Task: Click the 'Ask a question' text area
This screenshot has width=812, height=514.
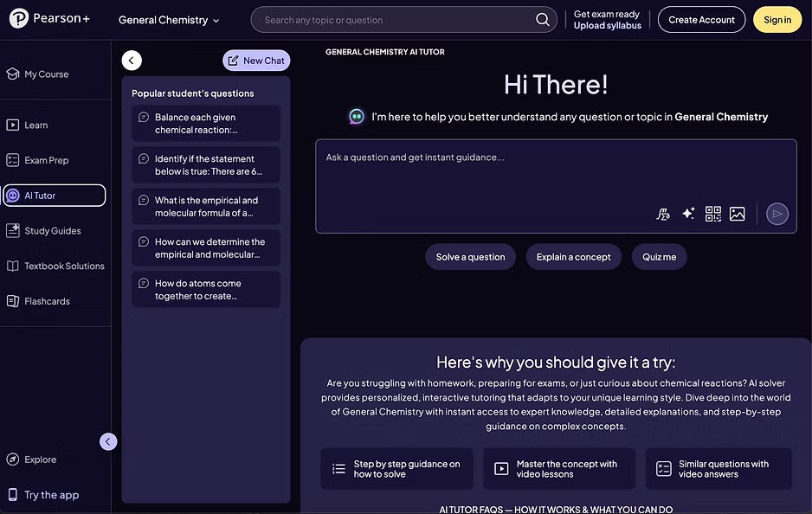Action: click(556, 186)
